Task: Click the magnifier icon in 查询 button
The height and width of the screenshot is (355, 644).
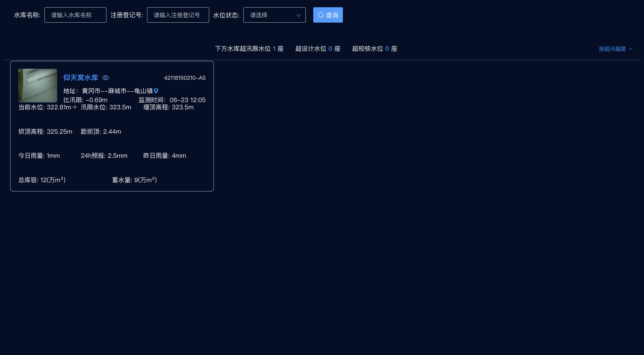Action: 321,15
